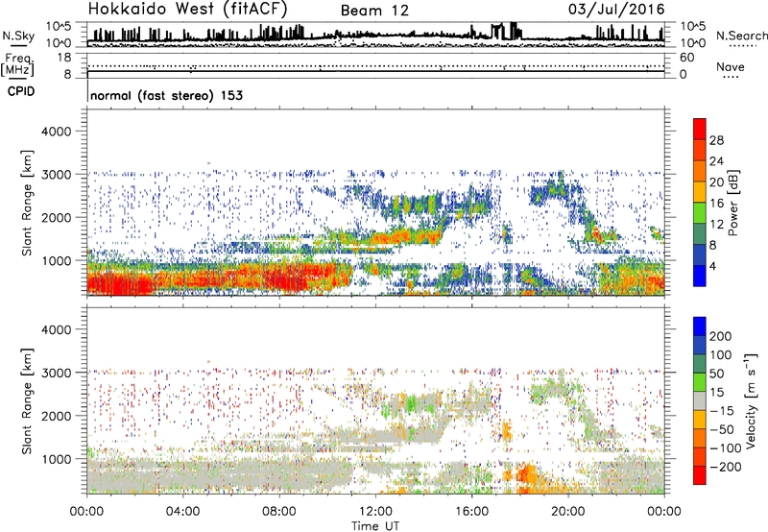Click the "N.Sky" legend label
768x532 pixels.
[x=18, y=36]
